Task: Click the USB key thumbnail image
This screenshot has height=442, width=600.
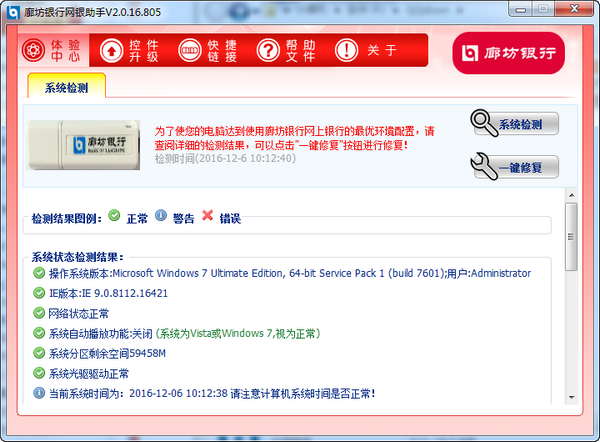Action: [x=83, y=145]
